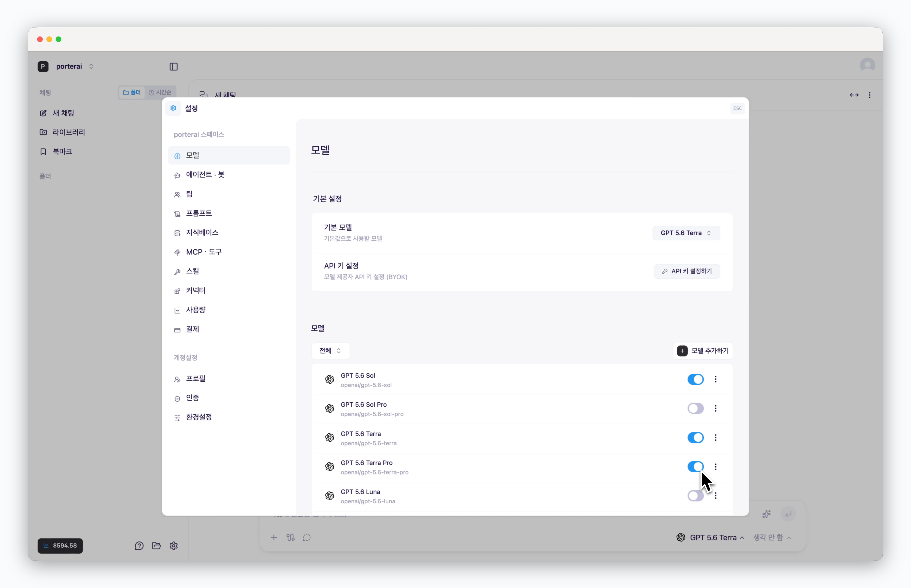Open the 생각 안 함 thinking dropdown
Viewport: 911px width, 588px height.
[x=772, y=538]
